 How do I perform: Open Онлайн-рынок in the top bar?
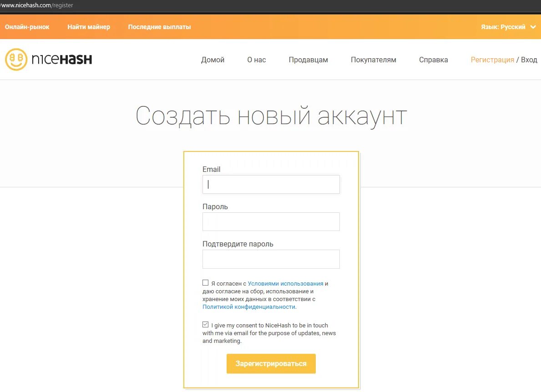[x=27, y=27]
